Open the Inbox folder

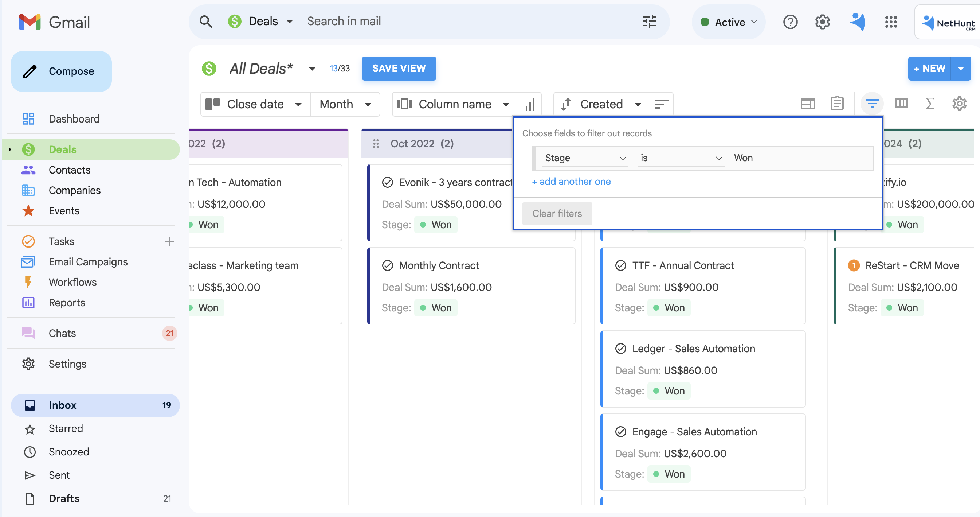[95, 405]
